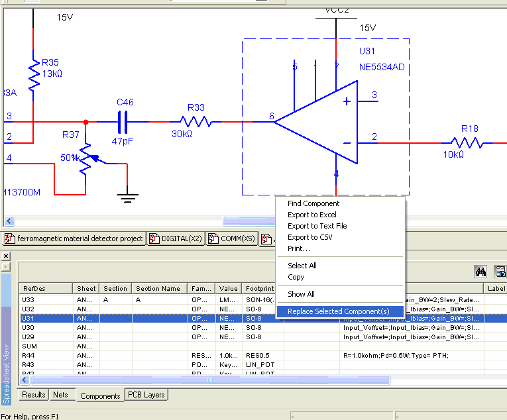Close the Spreadsheet View panel with X

(x=6, y=256)
